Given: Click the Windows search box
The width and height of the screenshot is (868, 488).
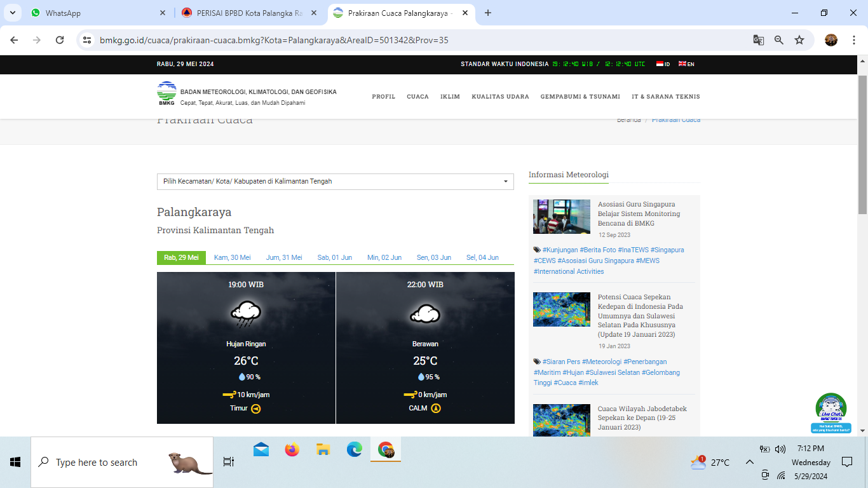Looking at the screenshot, I should click(x=122, y=462).
